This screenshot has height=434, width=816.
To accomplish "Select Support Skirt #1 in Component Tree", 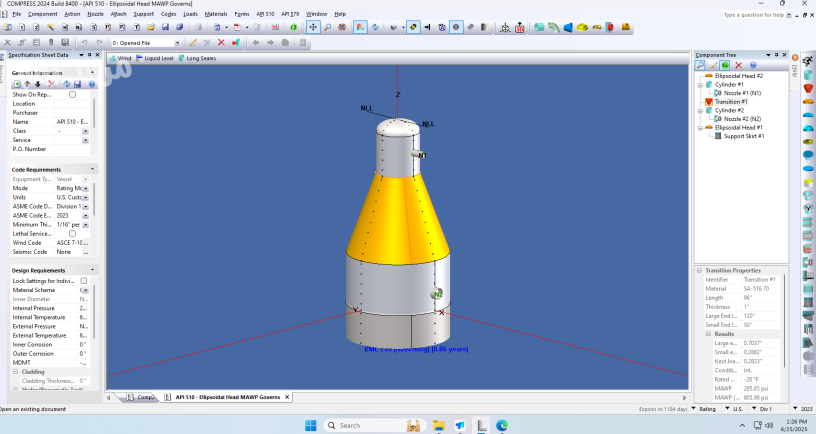I will pyautogui.click(x=743, y=136).
